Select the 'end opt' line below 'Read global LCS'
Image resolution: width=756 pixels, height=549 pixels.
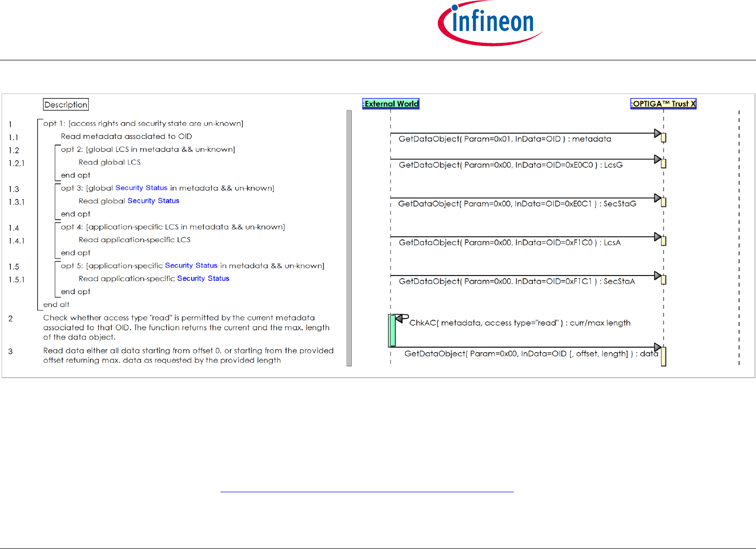(75, 175)
